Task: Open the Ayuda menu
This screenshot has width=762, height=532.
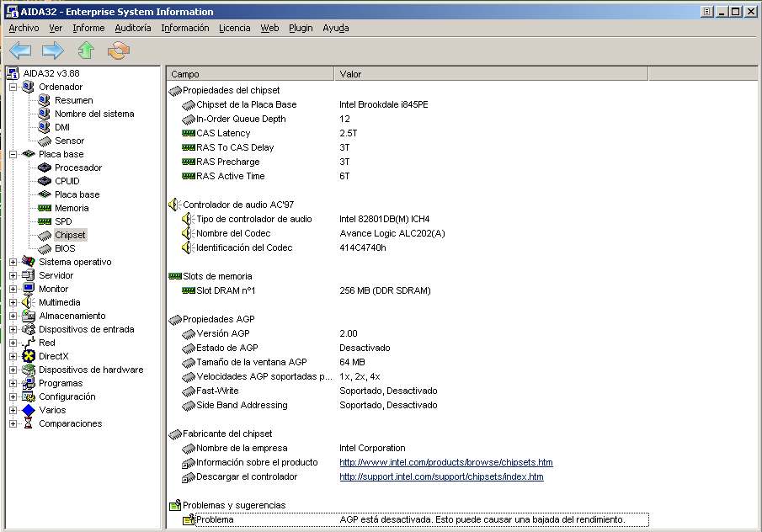Action: pyautogui.click(x=336, y=28)
